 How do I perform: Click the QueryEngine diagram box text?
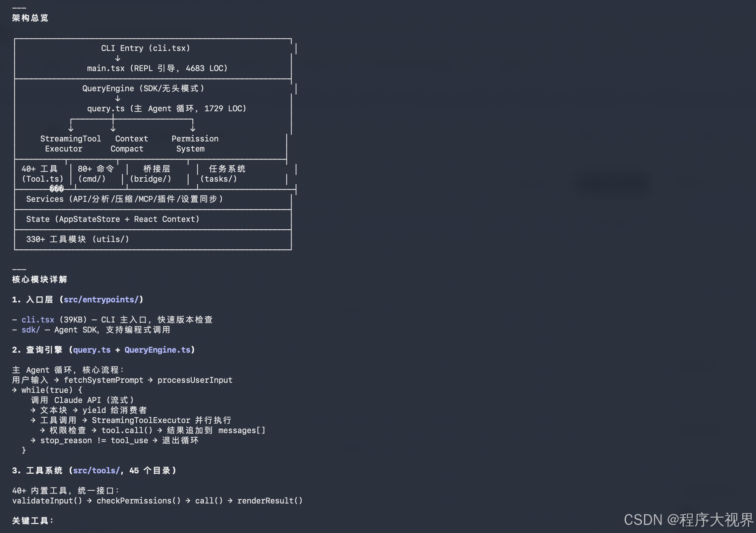pyautogui.click(x=143, y=88)
